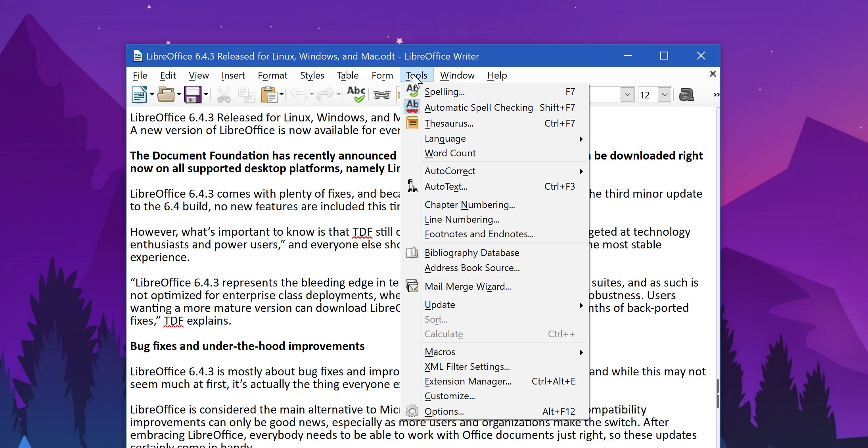This screenshot has width=868, height=448.
Task: Undo the last action
Action: pyautogui.click(x=298, y=94)
